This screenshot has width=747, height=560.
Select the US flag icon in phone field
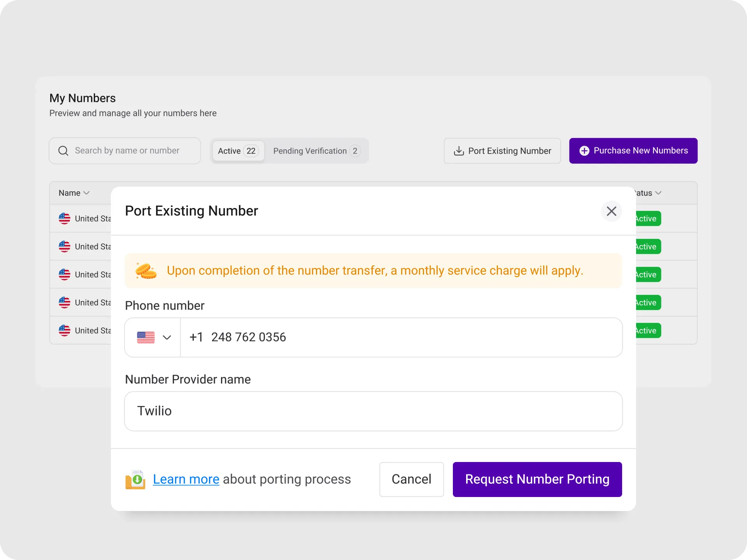coord(146,337)
